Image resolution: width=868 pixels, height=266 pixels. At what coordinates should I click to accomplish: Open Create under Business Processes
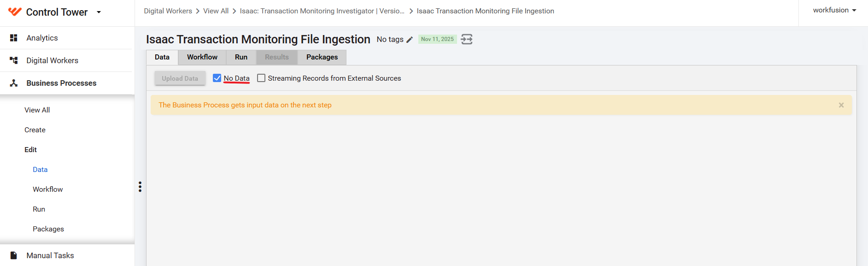tap(35, 130)
